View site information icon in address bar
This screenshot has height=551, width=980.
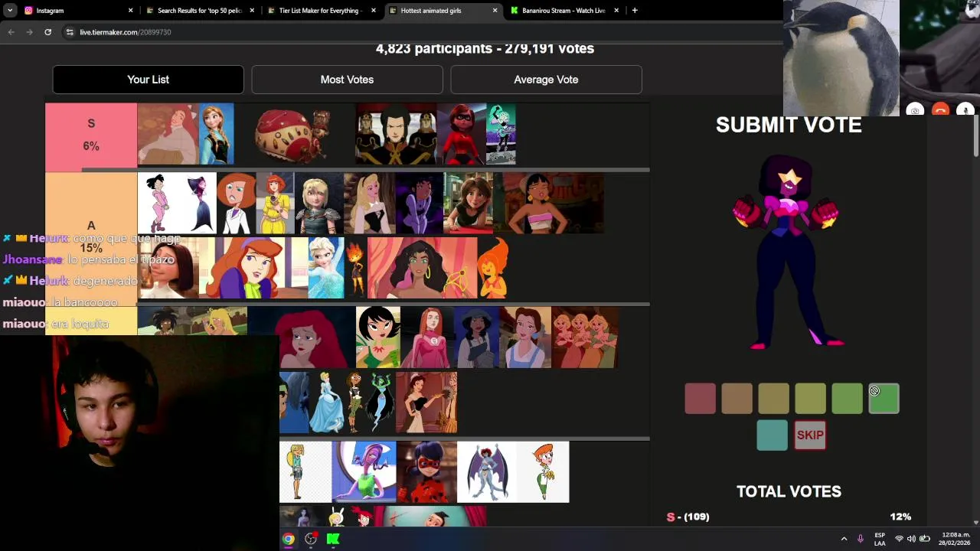[70, 32]
